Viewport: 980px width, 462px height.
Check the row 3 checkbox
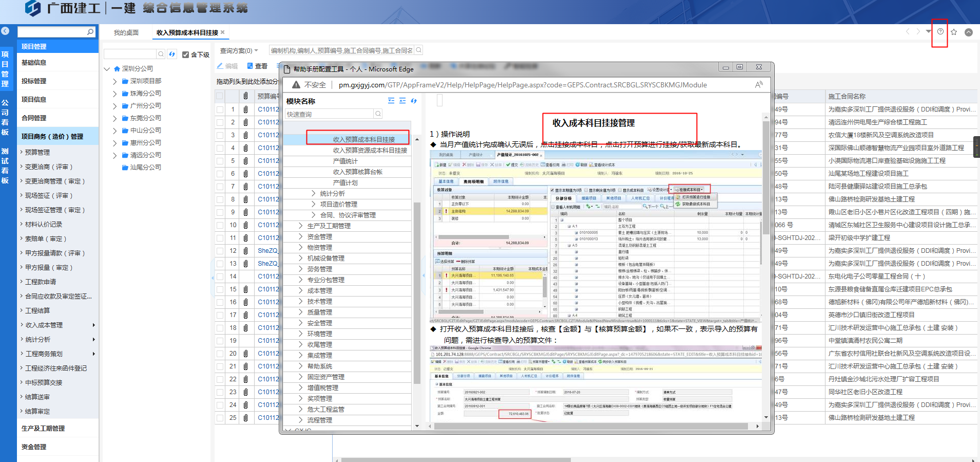220,135
